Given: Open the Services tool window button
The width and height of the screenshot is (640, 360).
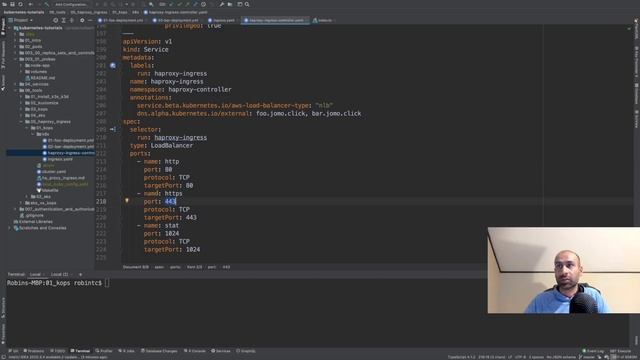Looking at the screenshot, I should pyautogui.click(x=221, y=351).
